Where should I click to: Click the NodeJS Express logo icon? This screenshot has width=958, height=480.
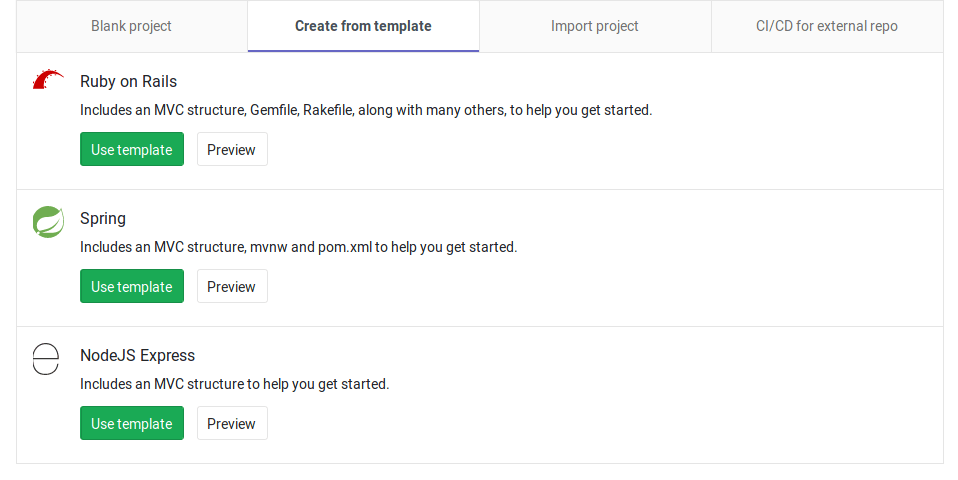(x=47, y=358)
